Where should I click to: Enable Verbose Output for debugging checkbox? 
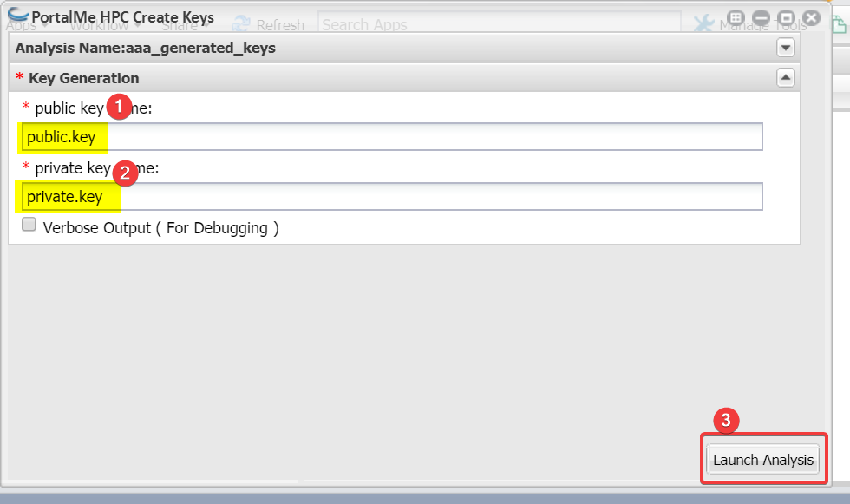[29, 225]
